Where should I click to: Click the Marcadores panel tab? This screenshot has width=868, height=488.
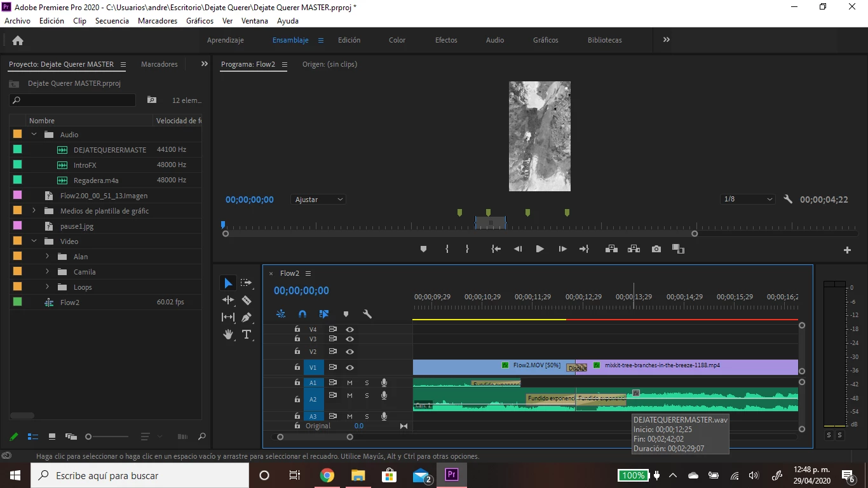[159, 64]
